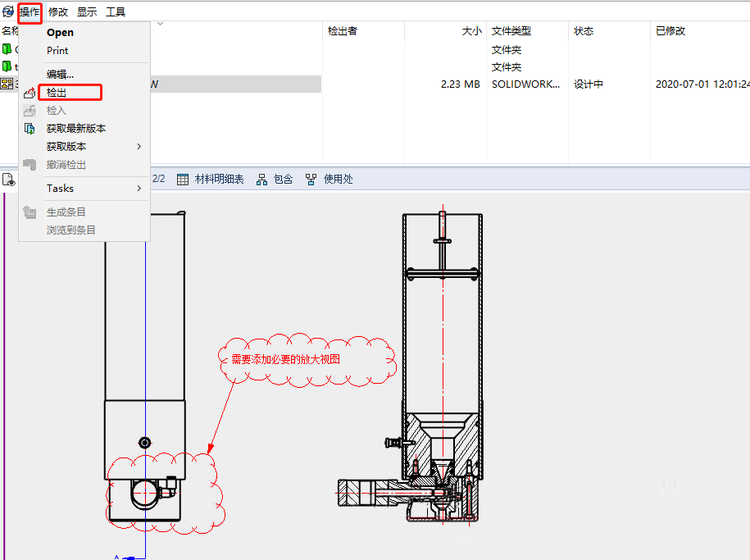
Task: Click the Contains (包含) hierarchy icon
Action: (x=262, y=179)
